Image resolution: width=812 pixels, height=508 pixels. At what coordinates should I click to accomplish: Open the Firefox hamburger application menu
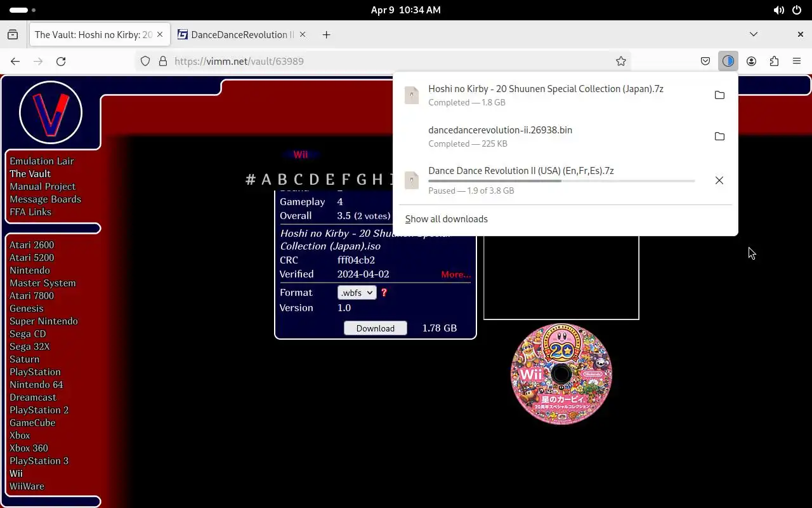pyautogui.click(x=797, y=61)
